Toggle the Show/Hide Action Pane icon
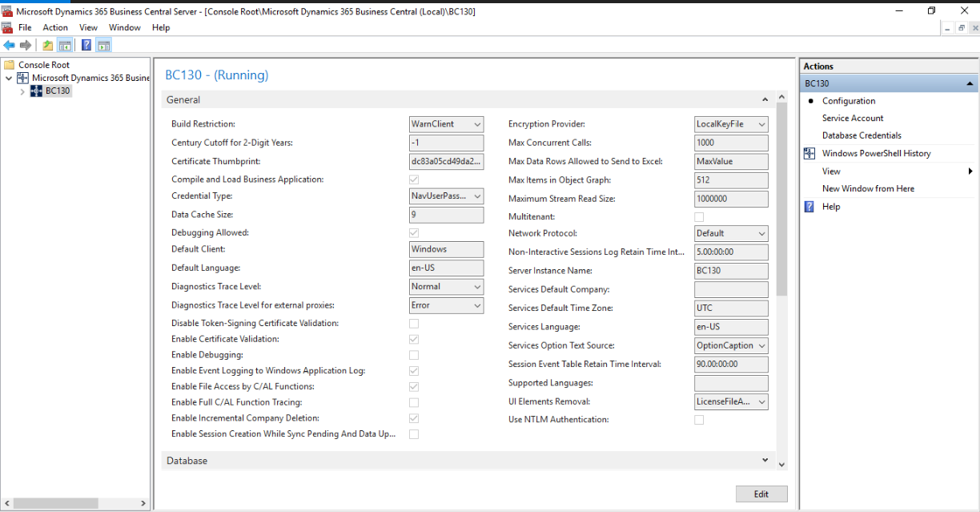Image resolution: width=980 pixels, height=512 pixels. 104,46
